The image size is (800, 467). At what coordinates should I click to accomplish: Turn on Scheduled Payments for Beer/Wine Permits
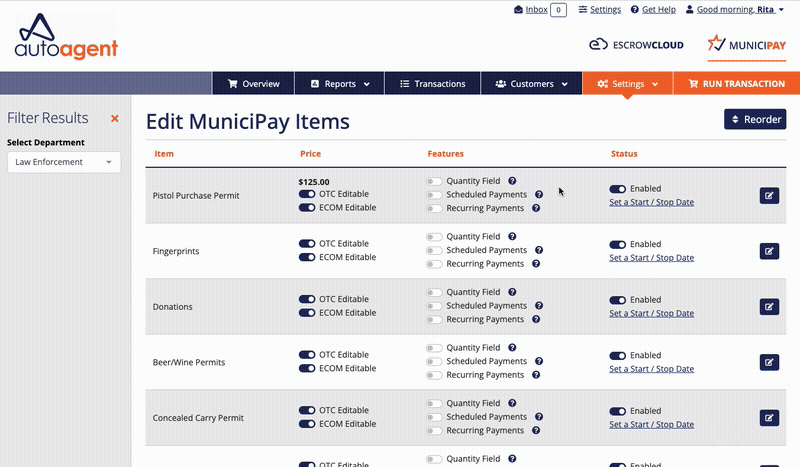[434, 362]
